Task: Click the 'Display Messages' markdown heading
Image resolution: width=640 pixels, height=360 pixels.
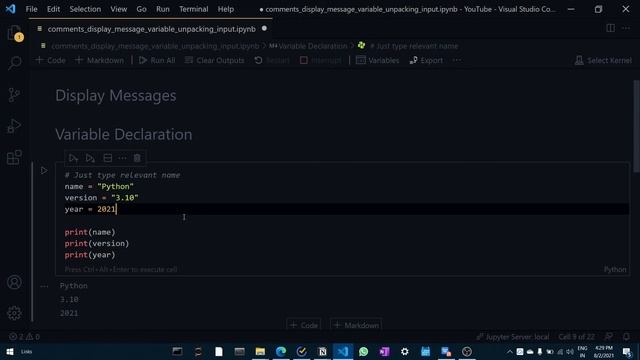Action: point(116,96)
